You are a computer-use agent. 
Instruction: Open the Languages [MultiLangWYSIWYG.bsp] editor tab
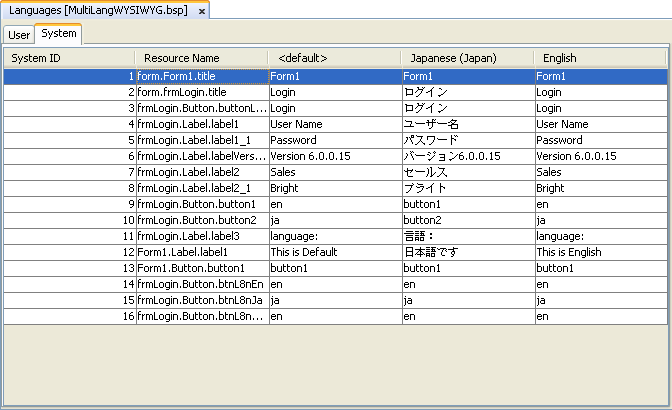pyautogui.click(x=98, y=10)
